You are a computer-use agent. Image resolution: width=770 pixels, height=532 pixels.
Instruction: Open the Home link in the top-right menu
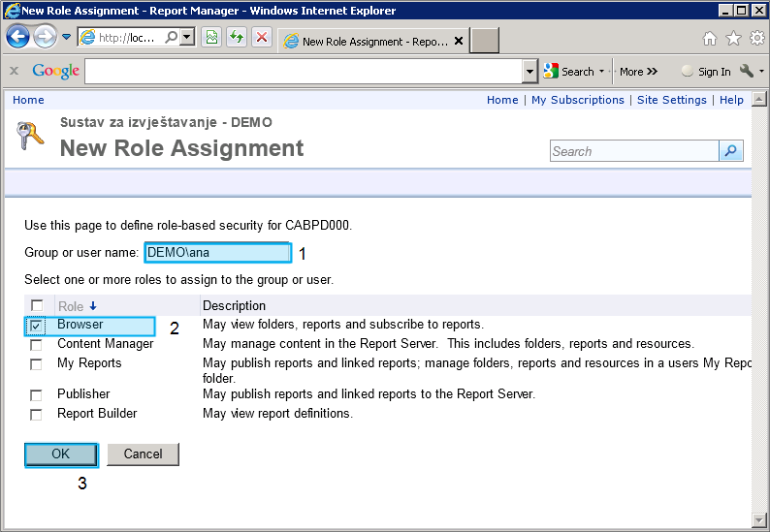[x=502, y=100]
